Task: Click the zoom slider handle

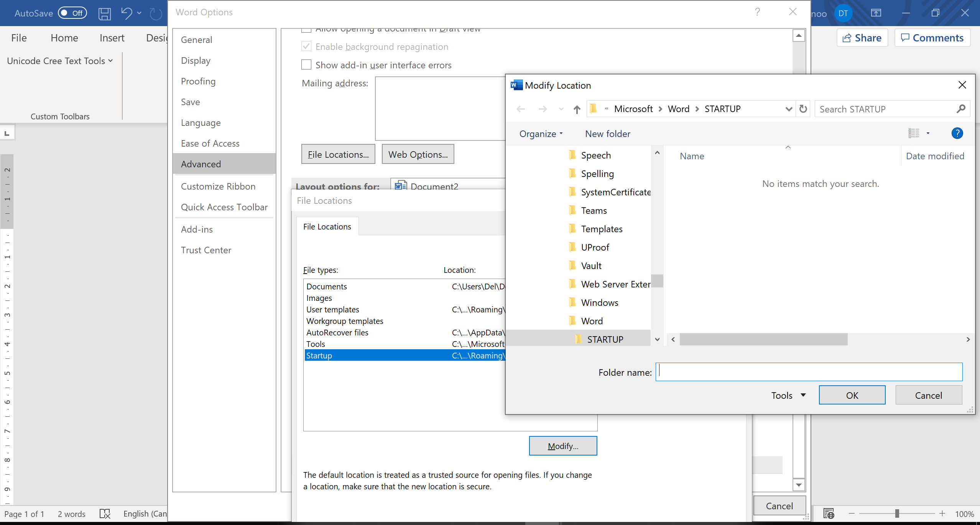Action: tap(897, 513)
